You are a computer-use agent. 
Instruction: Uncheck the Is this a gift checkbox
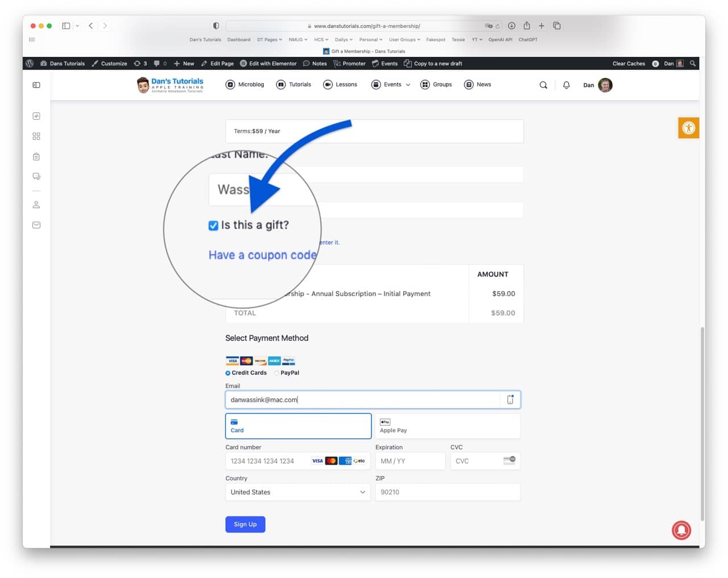(213, 226)
